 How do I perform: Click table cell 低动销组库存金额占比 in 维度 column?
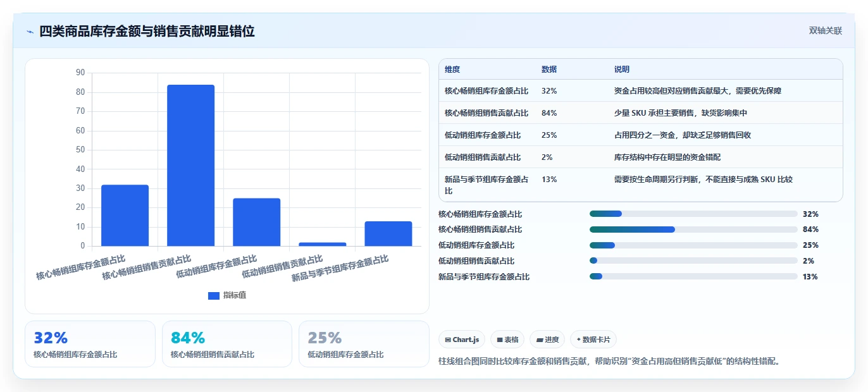[x=483, y=135]
